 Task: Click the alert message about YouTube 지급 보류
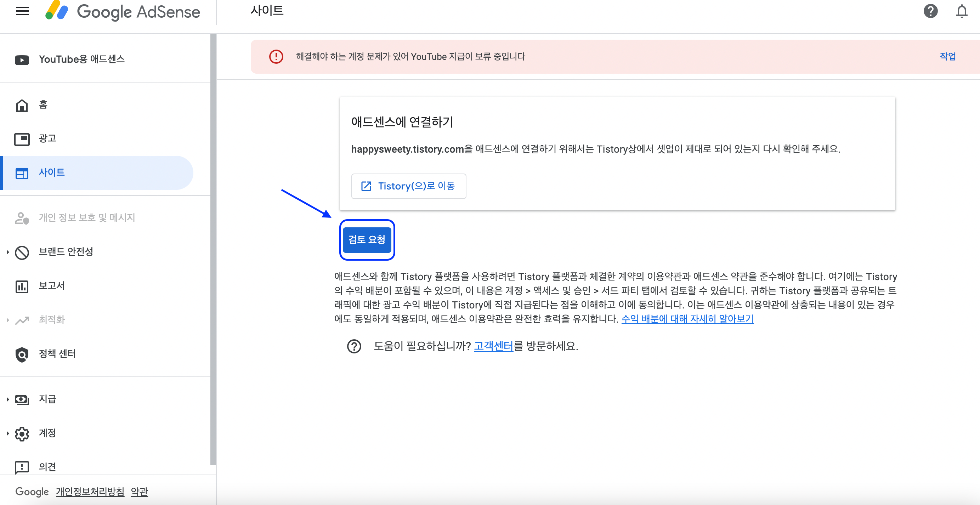[410, 57]
